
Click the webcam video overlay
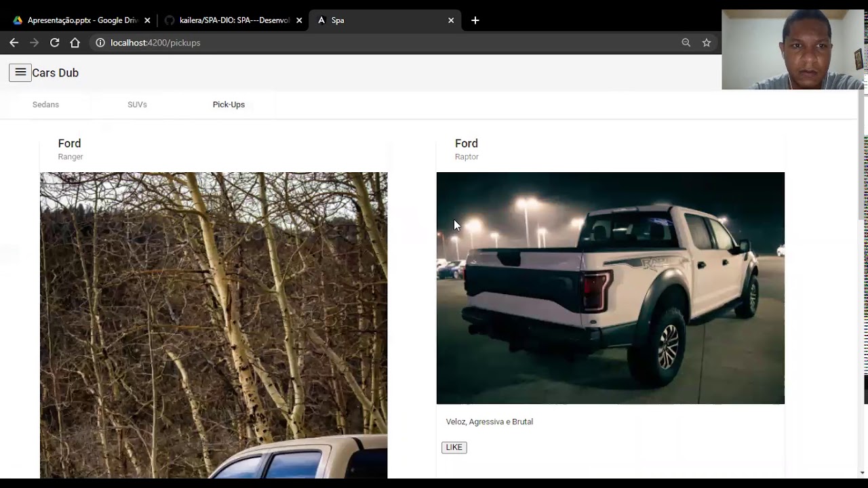click(x=793, y=49)
